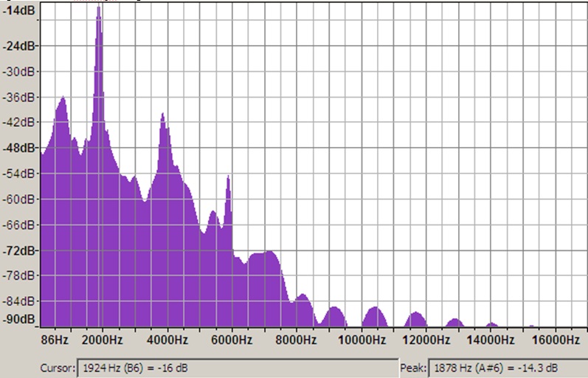Click the 2000Hz horizontal axis label

[x=102, y=340]
